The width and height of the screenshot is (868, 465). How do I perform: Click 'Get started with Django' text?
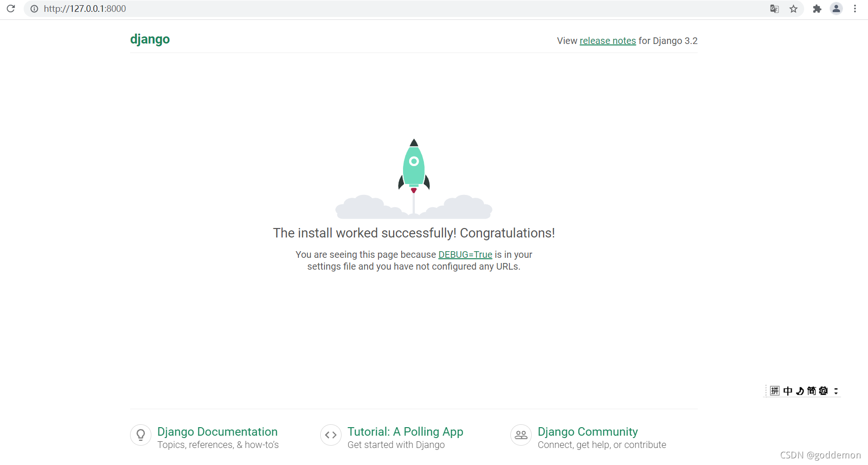tap(396, 445)
